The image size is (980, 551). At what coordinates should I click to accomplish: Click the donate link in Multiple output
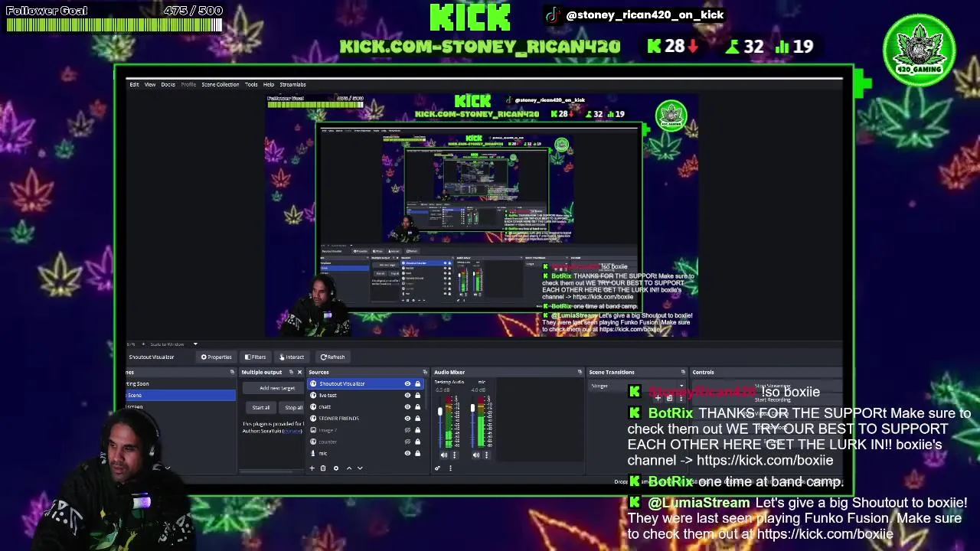point(292,431)
